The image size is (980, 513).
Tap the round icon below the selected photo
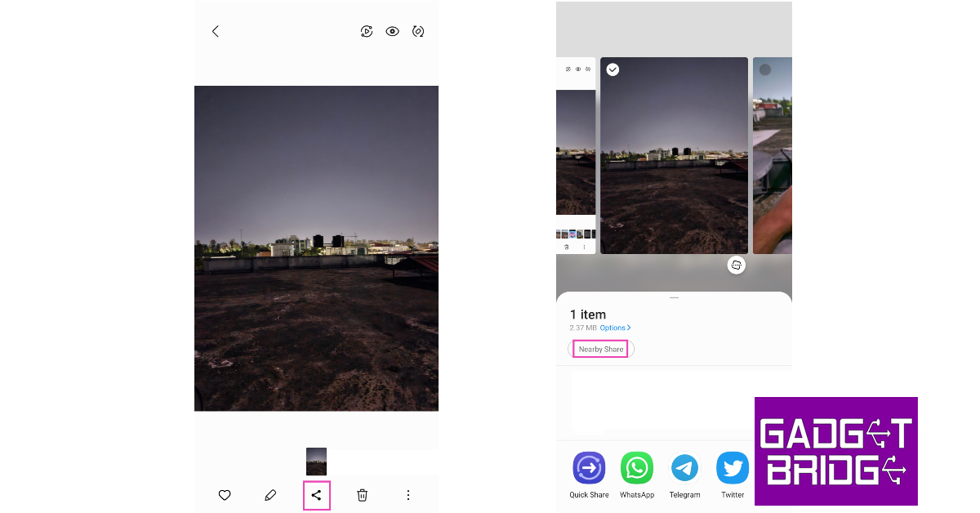click(x=737, y=265)
